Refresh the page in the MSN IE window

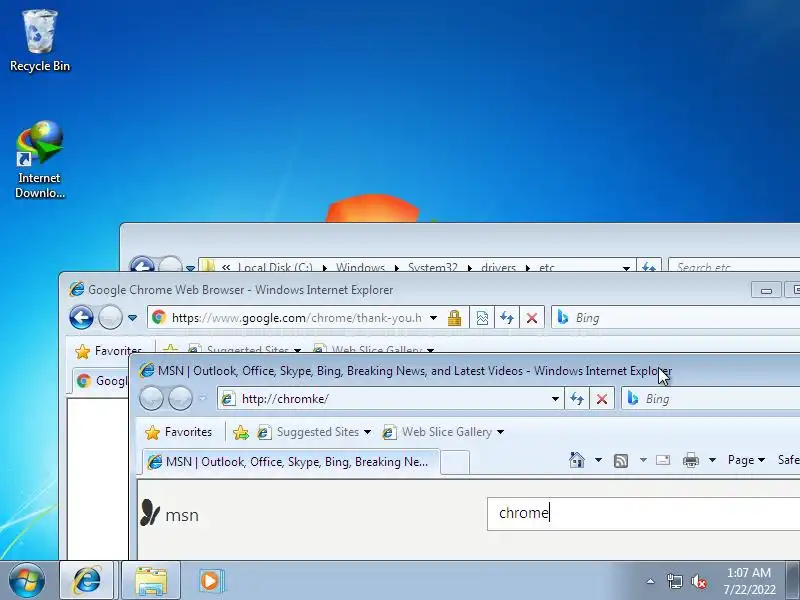pyautogui.click(x=577, y=398)
